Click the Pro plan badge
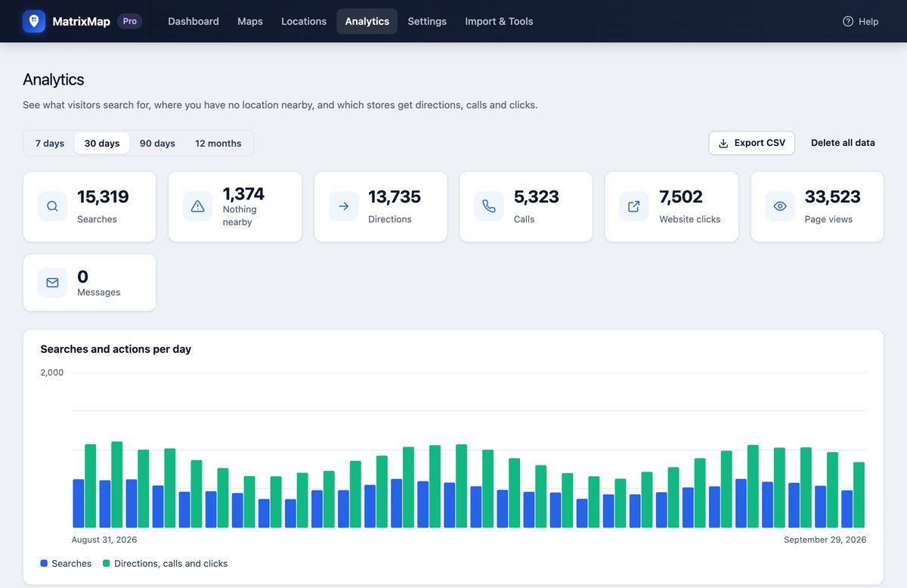Screen dimensions: 907x588 [x=130, y=21]
